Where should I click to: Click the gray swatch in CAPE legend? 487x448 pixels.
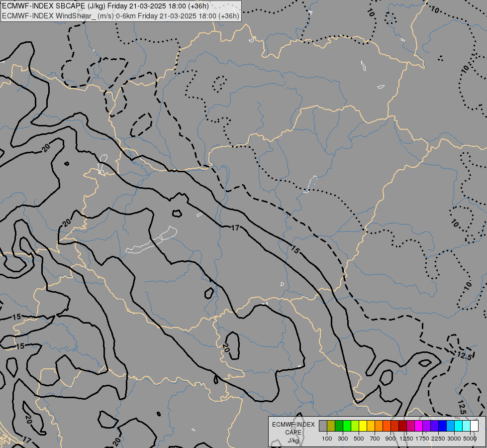pyautogui.click(x=323, y=426)
